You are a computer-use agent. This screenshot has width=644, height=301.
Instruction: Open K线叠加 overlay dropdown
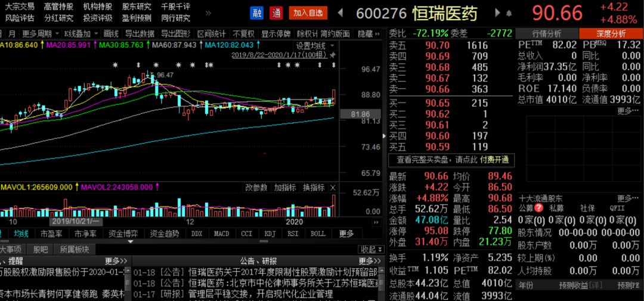[x=81, y=33]
